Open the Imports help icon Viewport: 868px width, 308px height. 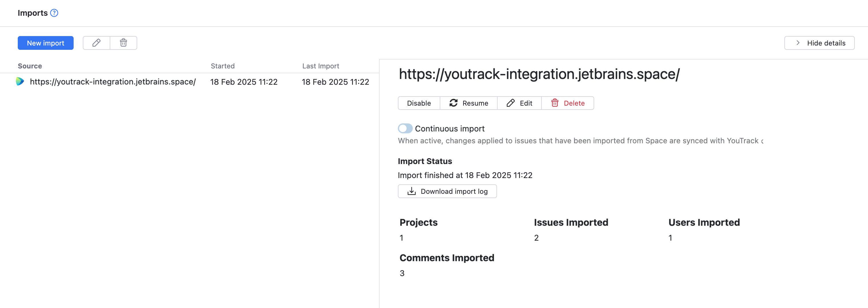[x=54, y=13]
